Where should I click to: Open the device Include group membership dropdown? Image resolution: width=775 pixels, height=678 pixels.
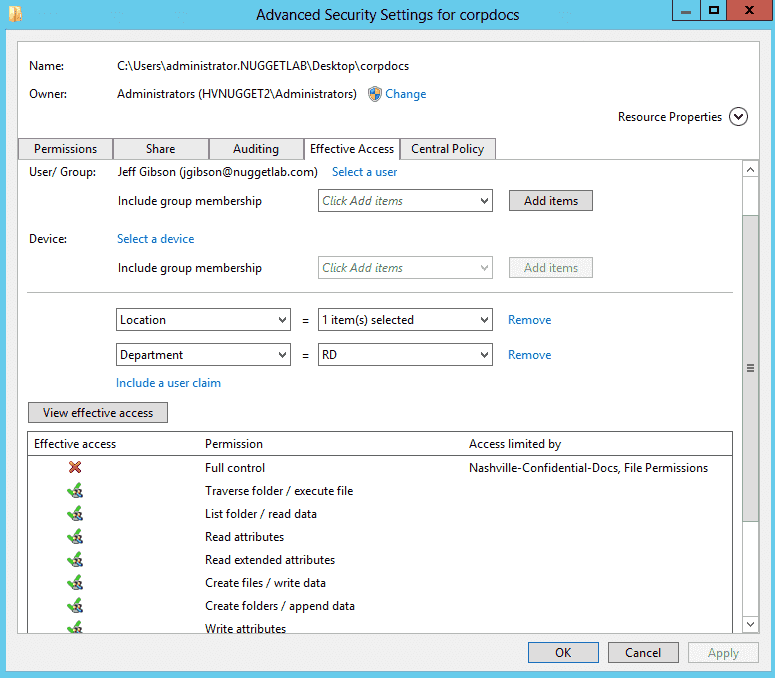coord(405,267)
